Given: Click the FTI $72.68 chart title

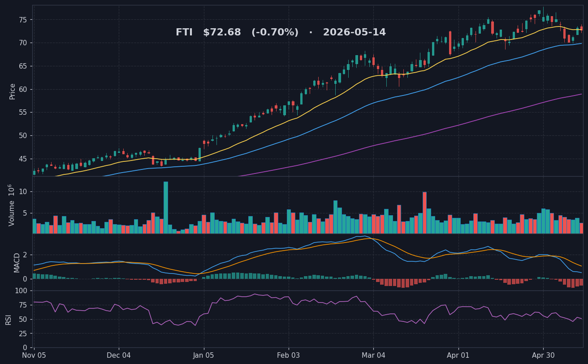Looking at the screenshot, I should 281,33.
